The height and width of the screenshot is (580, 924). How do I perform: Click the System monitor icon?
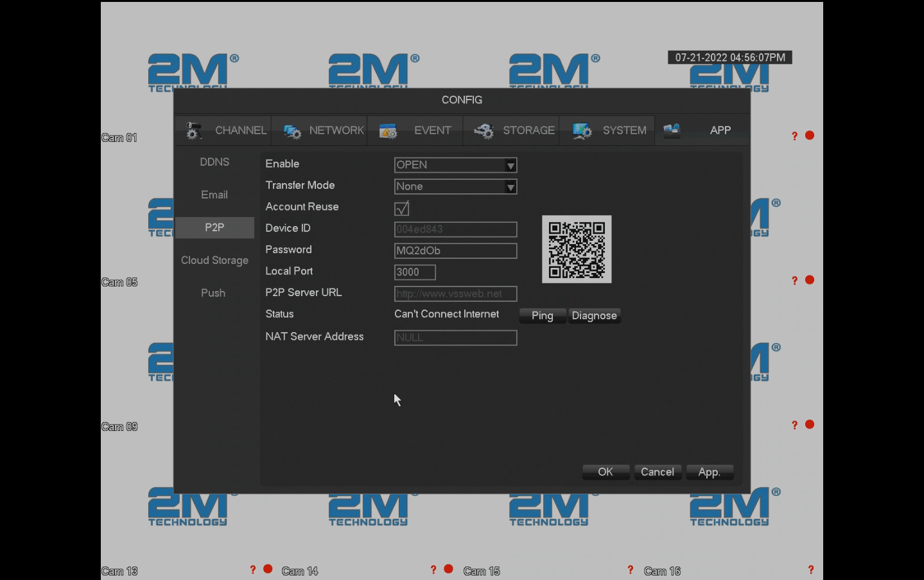point(582,131)
